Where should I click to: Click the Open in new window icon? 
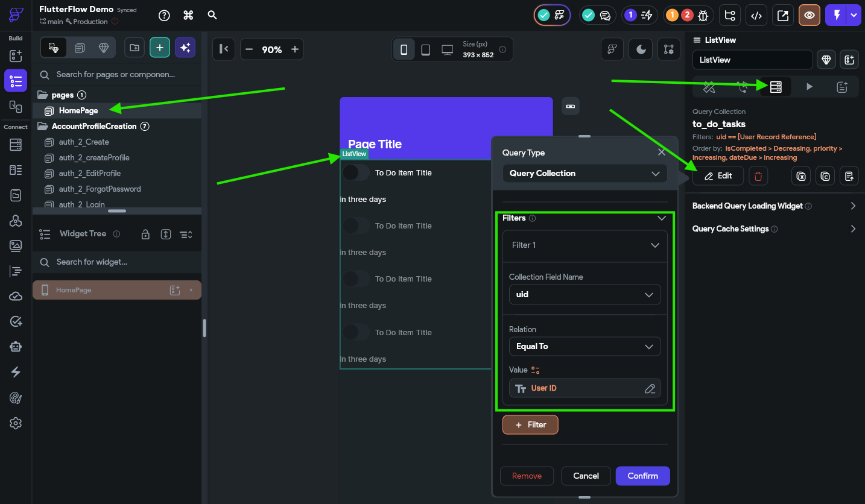point(783,15)
